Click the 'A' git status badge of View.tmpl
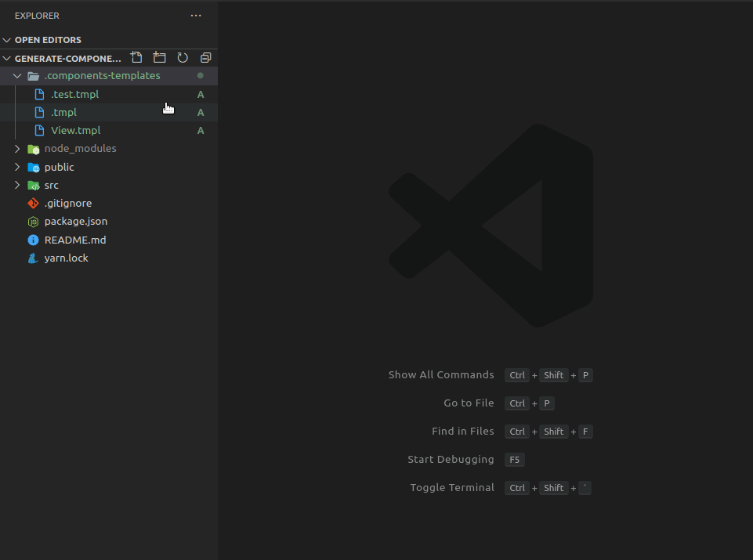This screenshot has height=560, width=753. coord(201,131)
